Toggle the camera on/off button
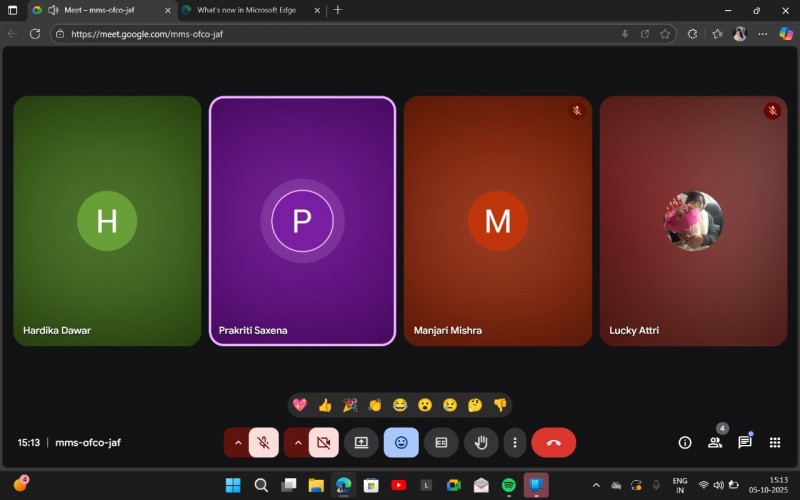 coord(323,442)
